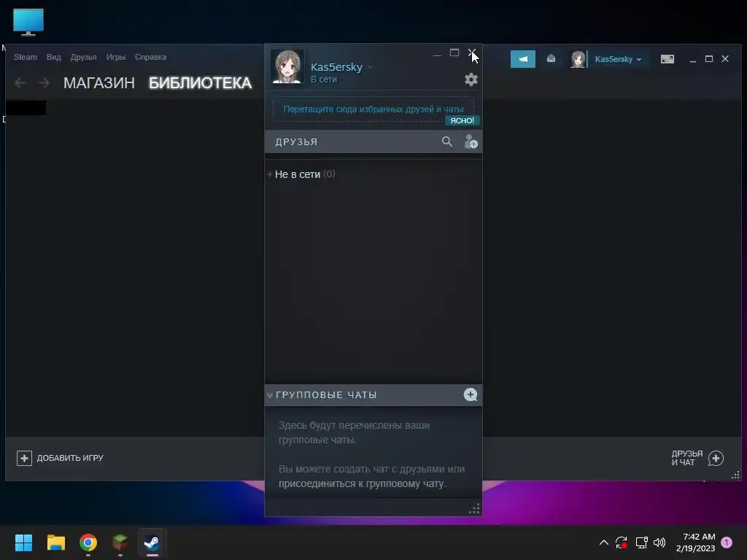
Task: Open Steam inbox envelope icon
Action: click(551, 58)
